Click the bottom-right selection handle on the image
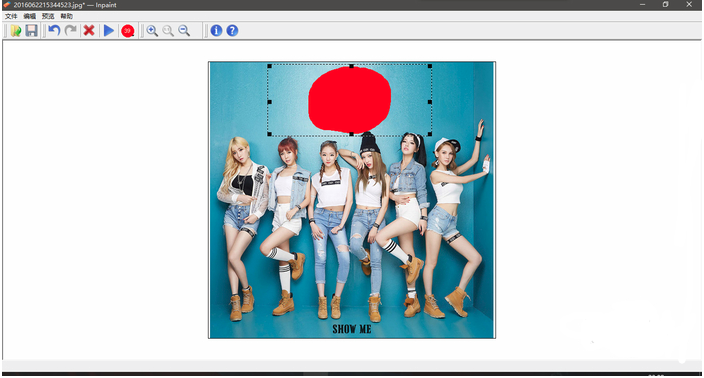 point(430,134)
